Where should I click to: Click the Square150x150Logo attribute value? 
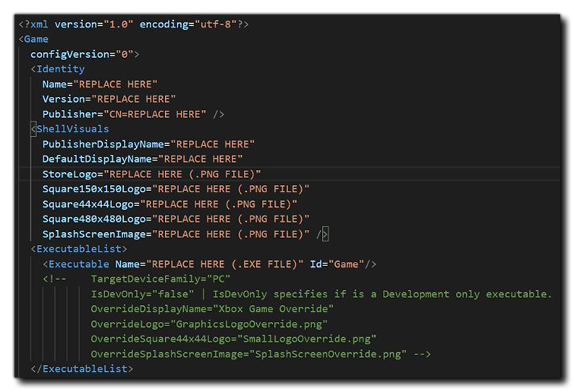point(231,189)
